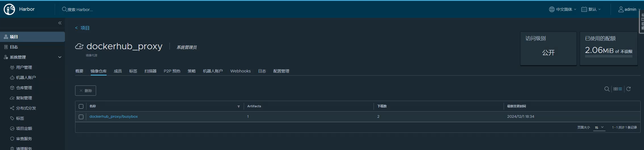The height and width of the screenshot is (150, 644).
Task: Sort by the Artifacts column header
Action: click(254, 106)
